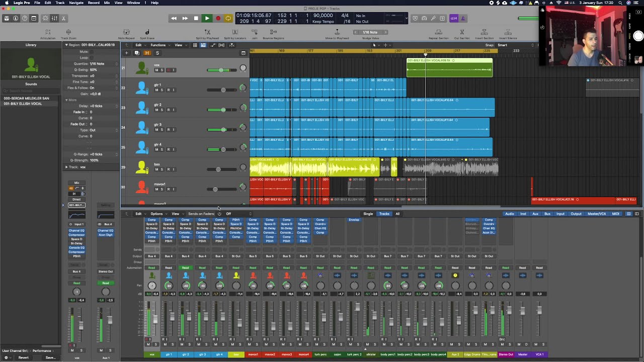Screen dimensions: 644x362
Task: Collapse the More section in inspector
Action: (x=66, y=100)
